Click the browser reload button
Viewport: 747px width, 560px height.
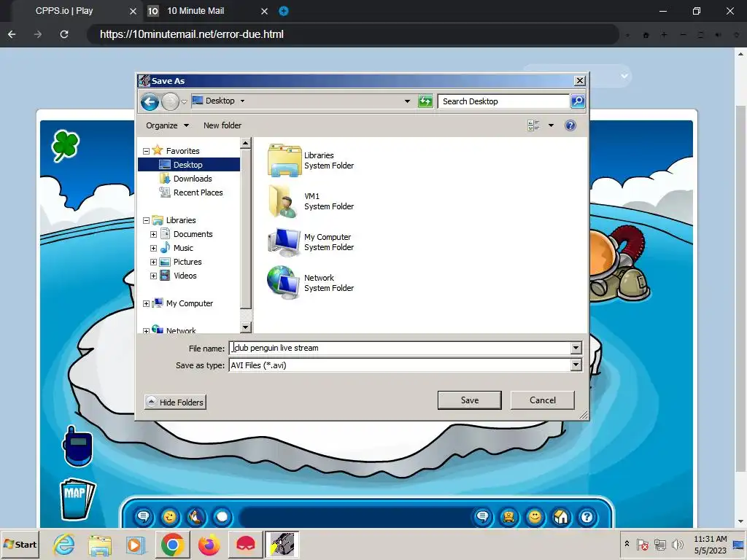(x=64, y=34)
